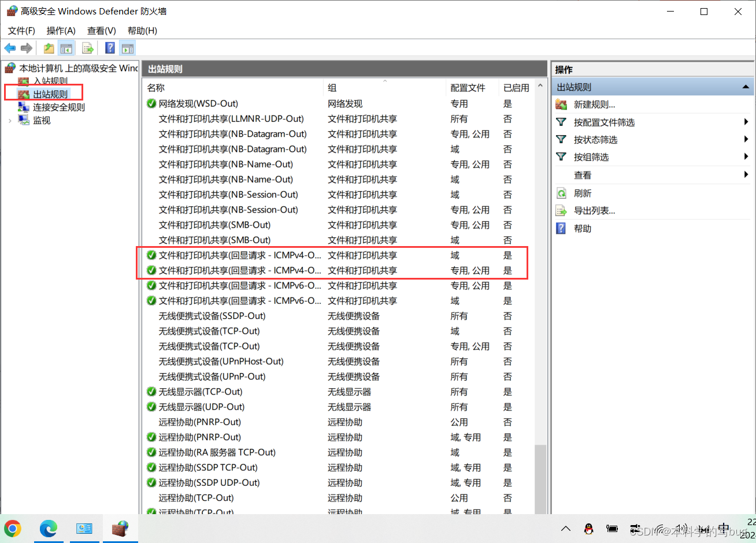Show hidden tray icons chevron
This screenshot has height=543, width=756.
coord(566,529)
